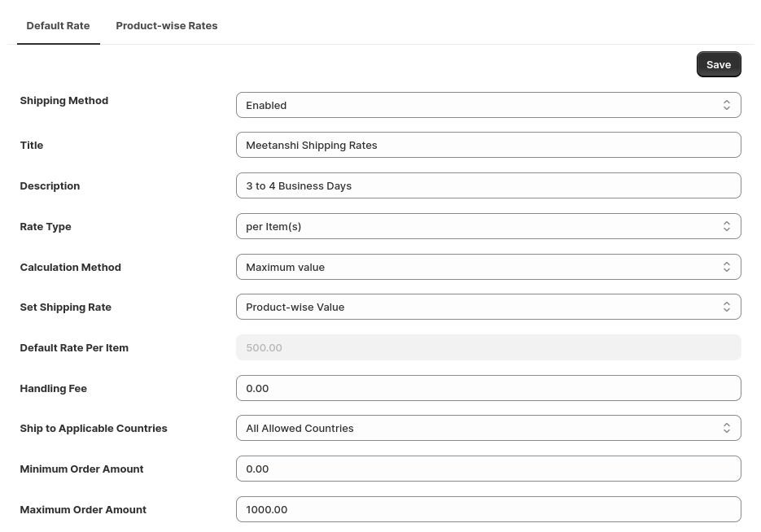This screenshot has width=761, height=532.
Task: Click the Rate Type up-down arrows icon
Action: coord(726,226)
